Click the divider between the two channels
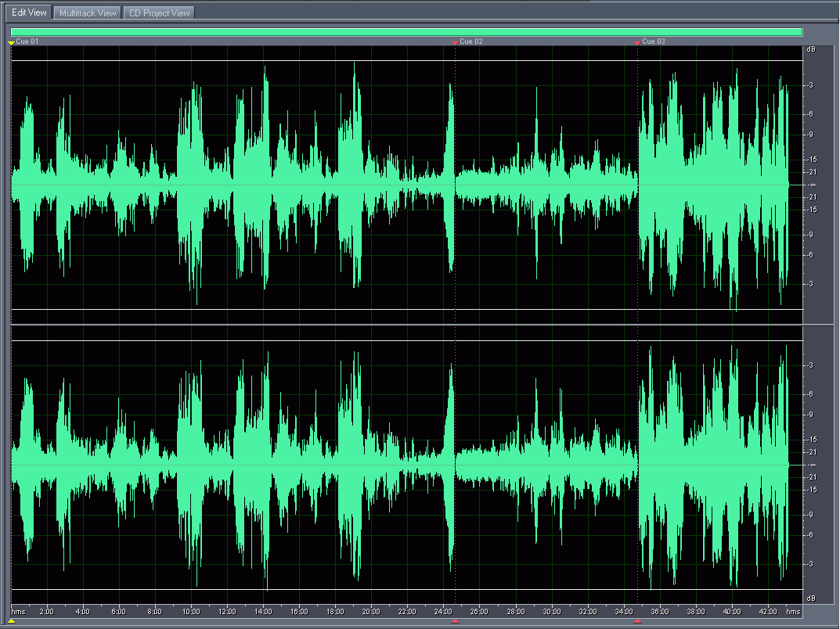Viewport: 840px width, 629px height. tap(406, 325)
